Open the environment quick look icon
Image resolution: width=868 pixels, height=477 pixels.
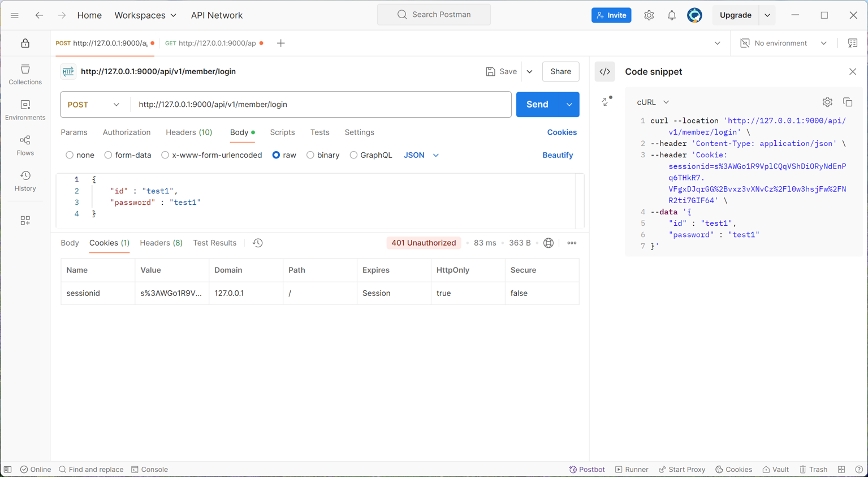tap(853, 43)
